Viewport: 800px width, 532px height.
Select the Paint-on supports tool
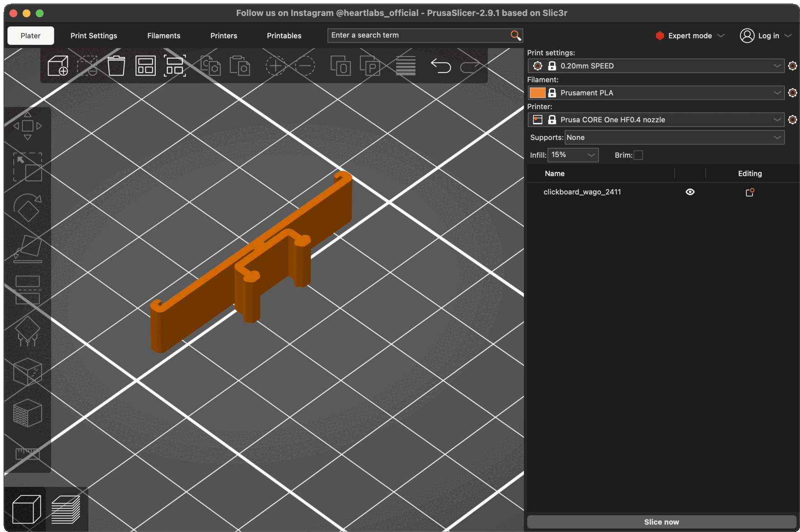click(28, 331)
